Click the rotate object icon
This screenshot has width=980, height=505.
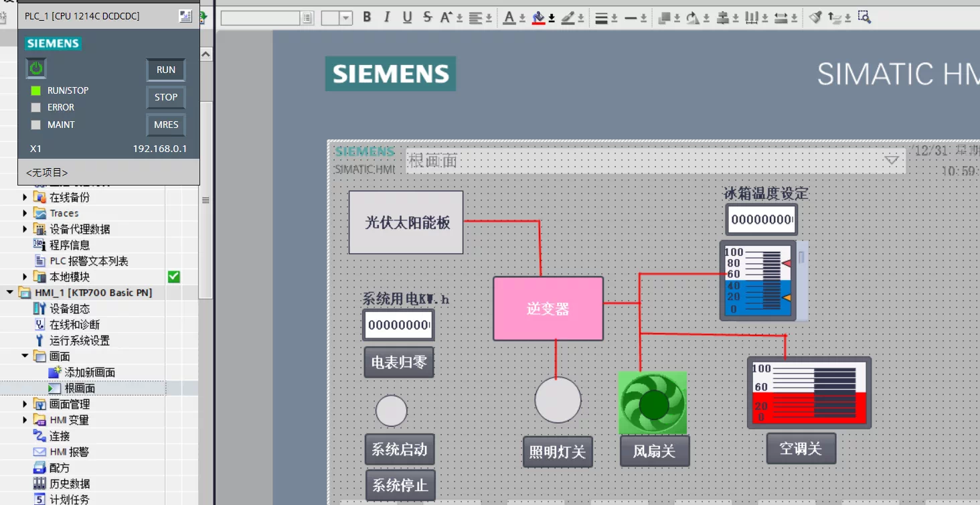point(692,18)
